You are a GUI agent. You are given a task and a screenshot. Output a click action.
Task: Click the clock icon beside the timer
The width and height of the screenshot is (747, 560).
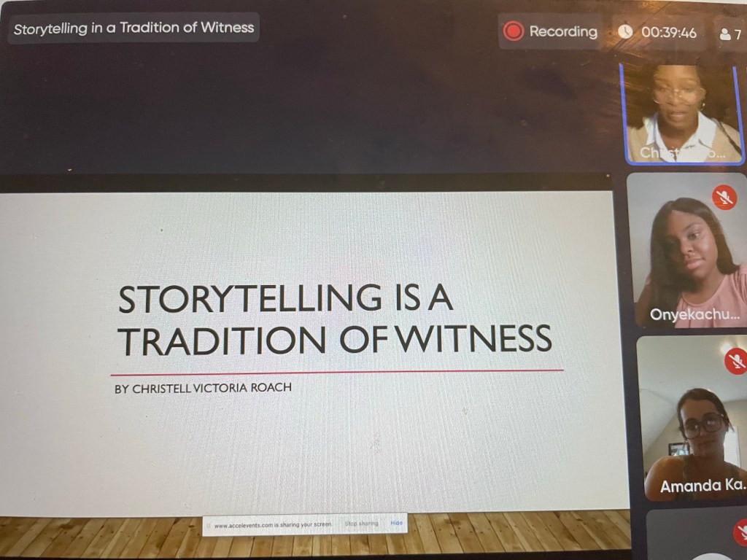pyautogui.click(x=625, y=32)
